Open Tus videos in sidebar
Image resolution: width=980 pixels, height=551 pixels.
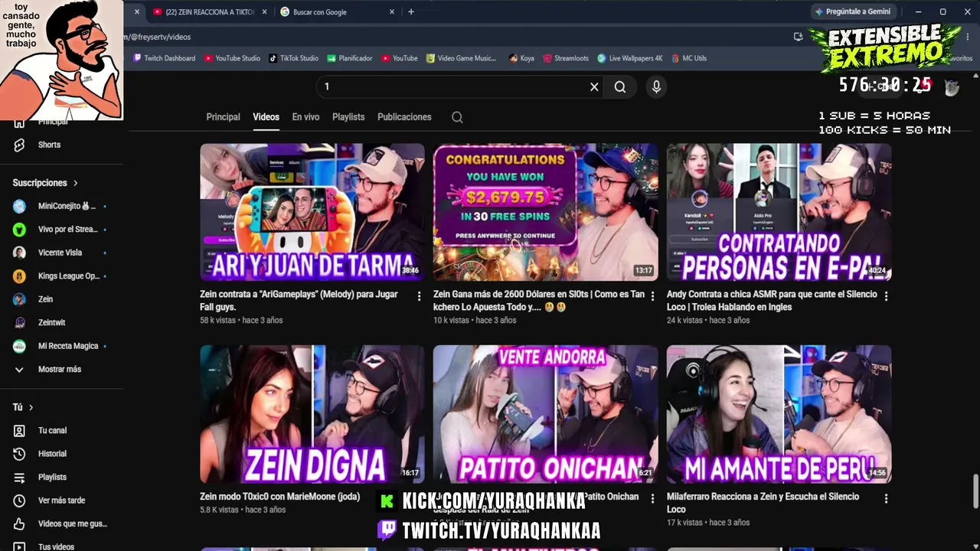56,546
